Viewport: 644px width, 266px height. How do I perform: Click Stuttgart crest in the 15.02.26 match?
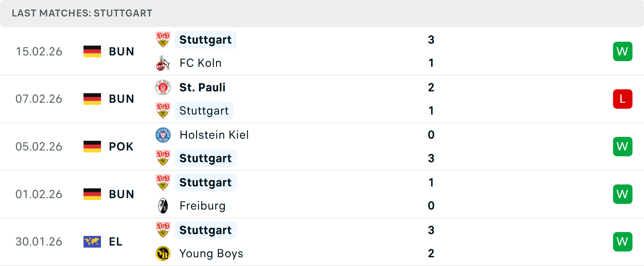coord(163,40)
